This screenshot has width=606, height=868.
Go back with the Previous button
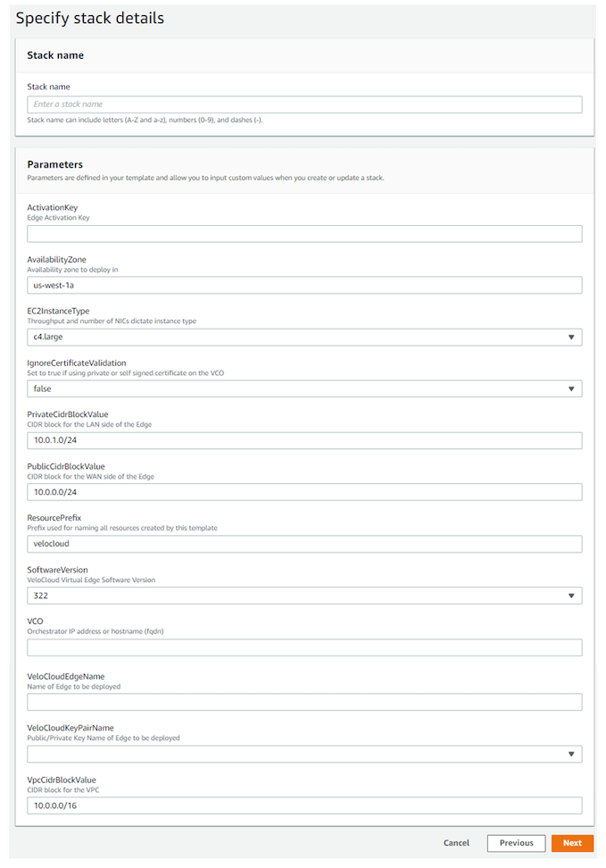(x=516, y=843)
